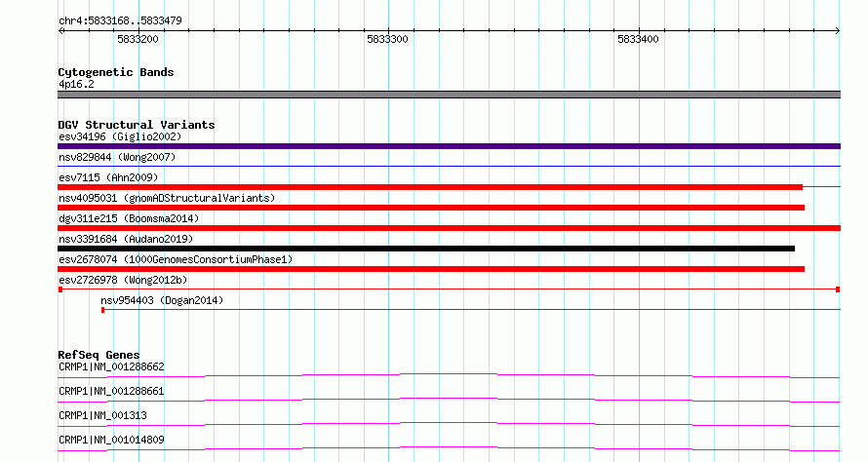The image size is (868, 462).
Task: Click the 4p16.2 band label
Action: (76, 84)
